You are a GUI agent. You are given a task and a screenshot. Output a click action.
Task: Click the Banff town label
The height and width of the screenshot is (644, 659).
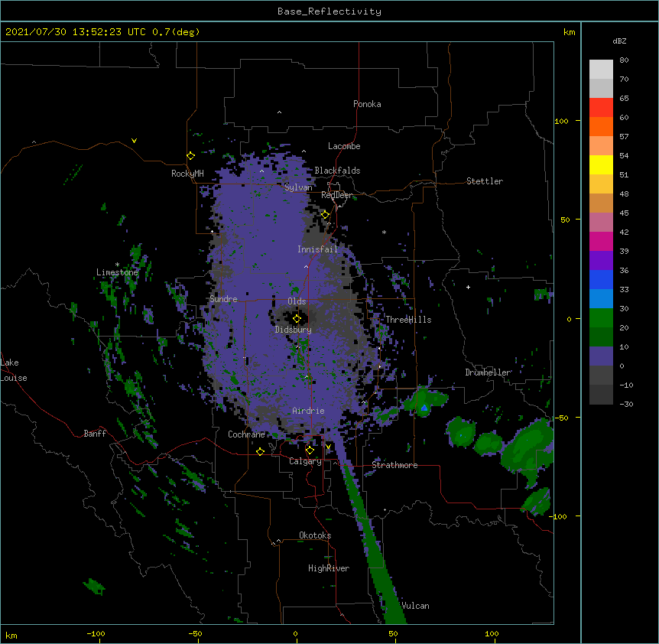pyautogui.click(x=95, y=434)
